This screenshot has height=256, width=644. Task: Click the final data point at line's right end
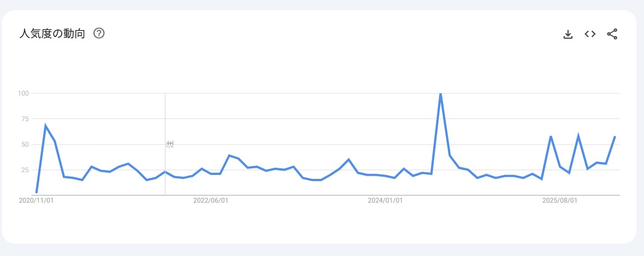[615, 137]
